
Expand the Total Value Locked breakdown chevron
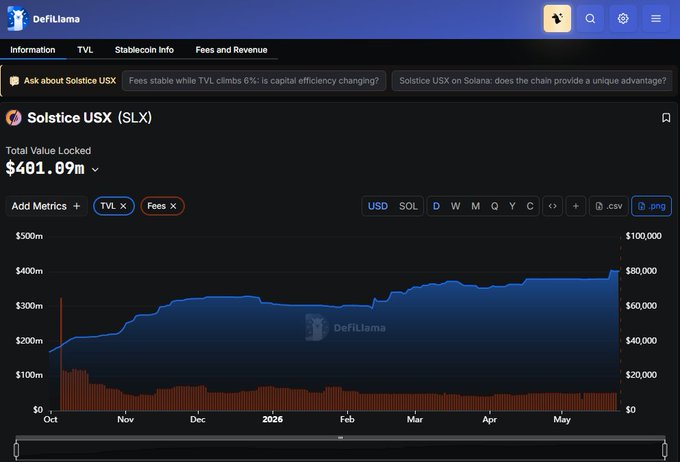click(95, 170)
